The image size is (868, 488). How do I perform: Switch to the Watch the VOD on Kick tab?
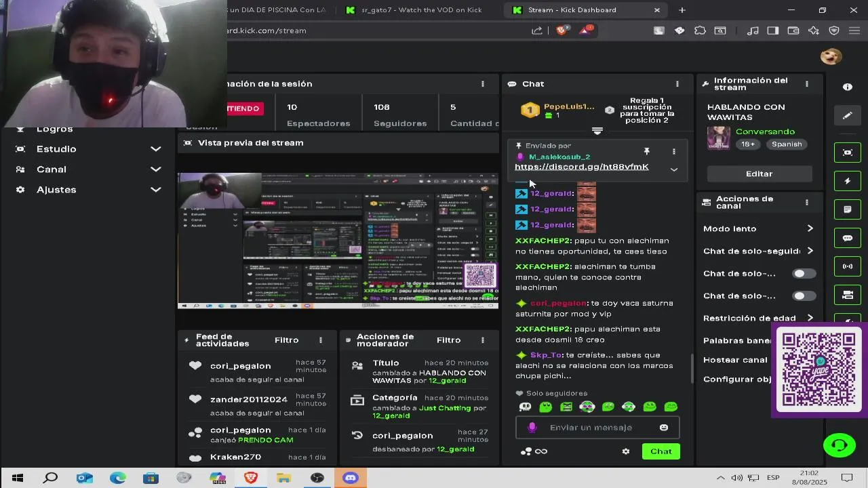point(414,10)
